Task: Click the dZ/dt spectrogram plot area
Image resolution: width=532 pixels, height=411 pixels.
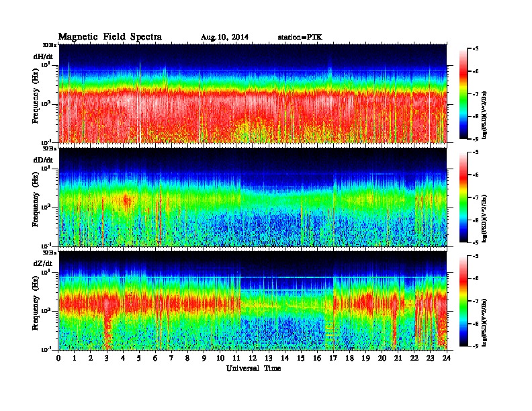Action: pyautogui.click(x=253, y=301)
